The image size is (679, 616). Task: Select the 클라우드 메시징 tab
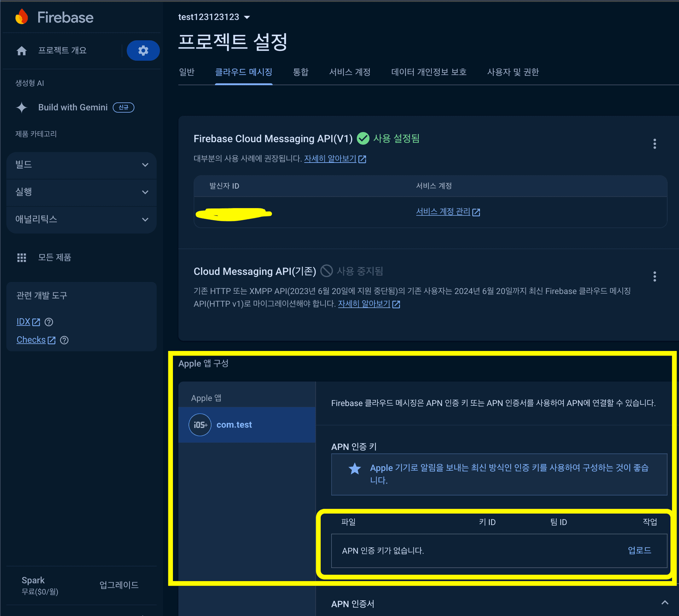pos(244,72)
